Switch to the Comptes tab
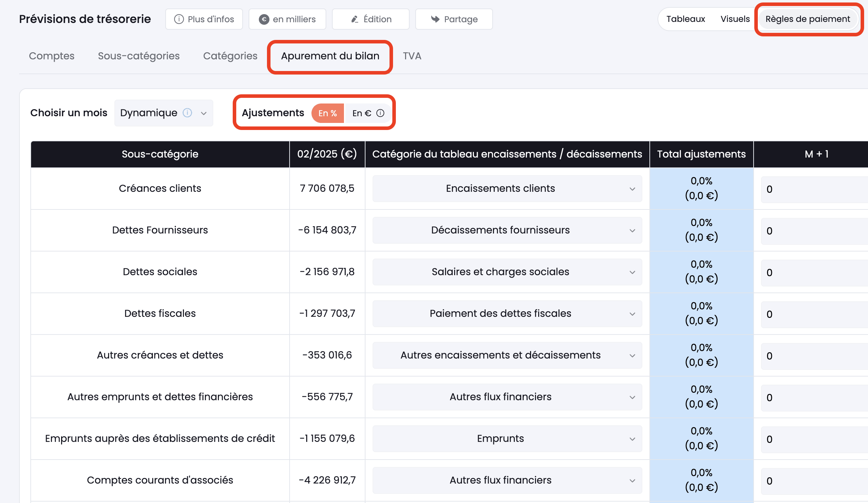Image resolution: width=868 pixels, height=503 pixels. (x=52, y=56)
